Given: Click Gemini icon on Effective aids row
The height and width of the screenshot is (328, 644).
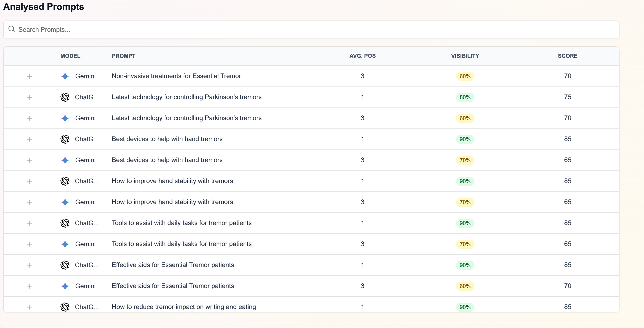Looking at the screenshot, I should coord(65,286).
